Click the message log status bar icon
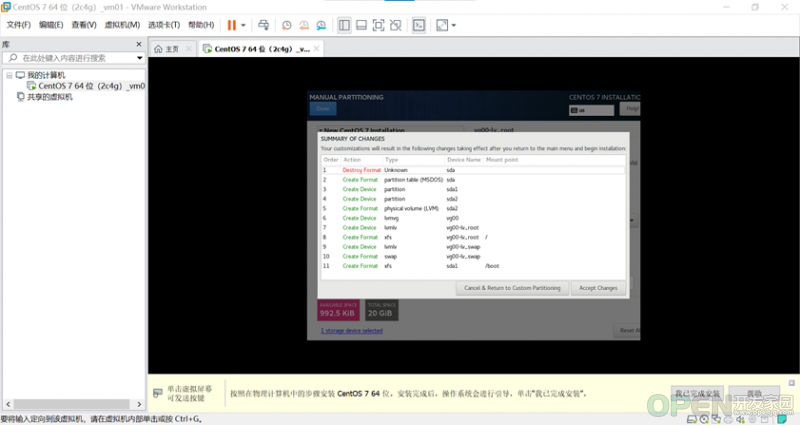The height and width of the screenshot is (425, 800). tap(782, 419)
